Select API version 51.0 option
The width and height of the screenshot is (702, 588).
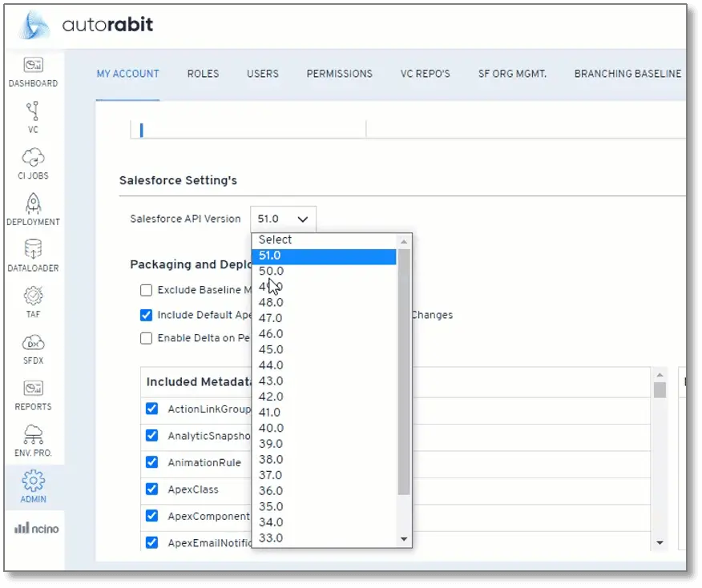coord(324,256)
